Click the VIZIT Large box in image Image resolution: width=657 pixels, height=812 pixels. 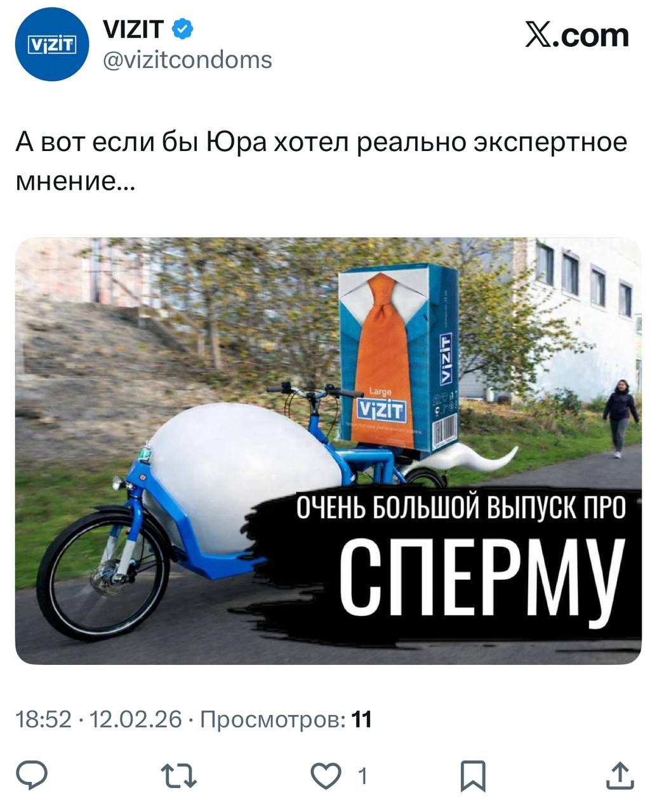coord(398,357)
